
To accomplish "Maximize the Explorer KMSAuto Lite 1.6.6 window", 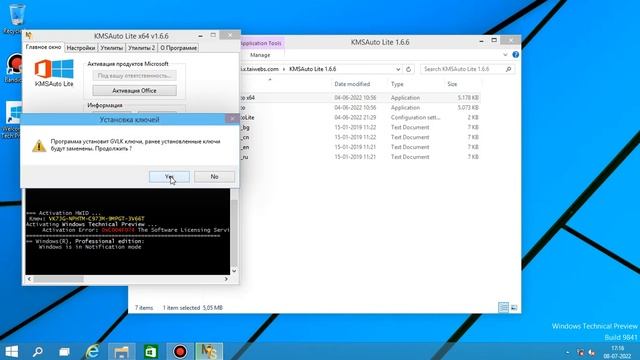I will click(x=494, y=40).
